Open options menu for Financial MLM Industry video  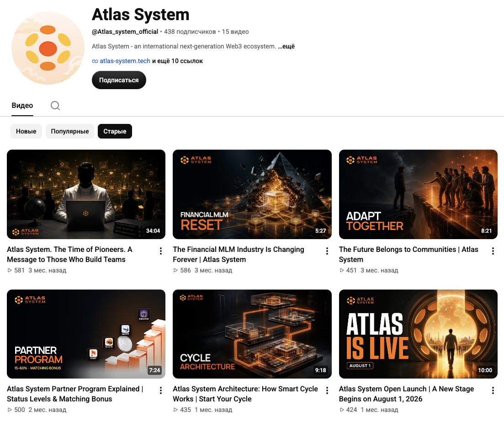click(x=327, y=251)
